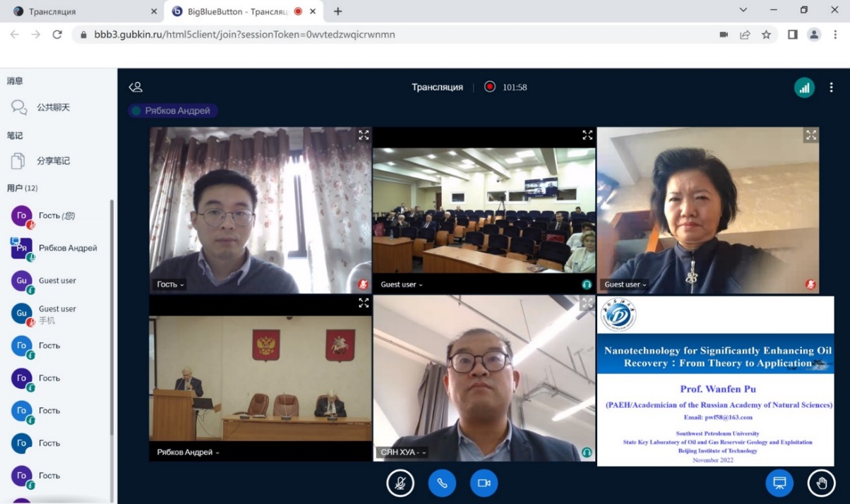Expand Гость video name dropdown
This screenshot has width=850, height=504.
[x=170, y=284]
